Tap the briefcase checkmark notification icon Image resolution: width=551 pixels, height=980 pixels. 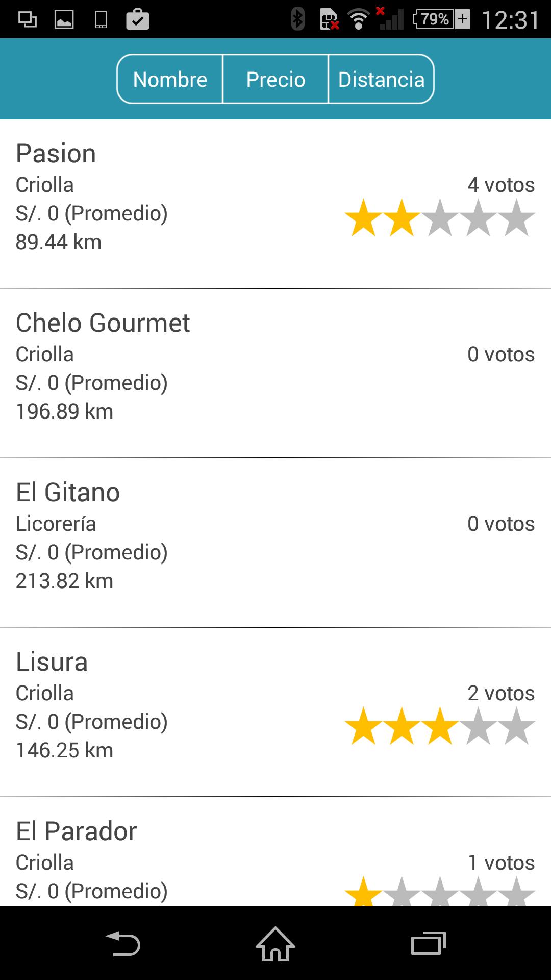(137, 19)
